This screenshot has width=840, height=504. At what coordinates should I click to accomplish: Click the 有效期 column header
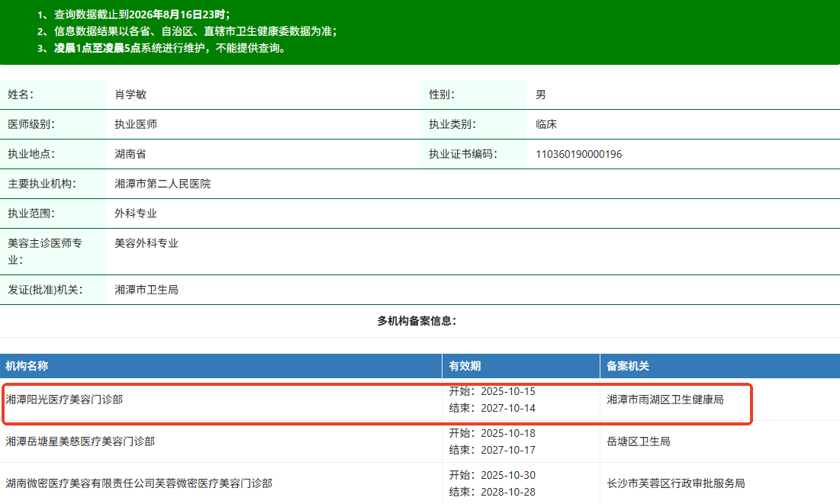465,366
